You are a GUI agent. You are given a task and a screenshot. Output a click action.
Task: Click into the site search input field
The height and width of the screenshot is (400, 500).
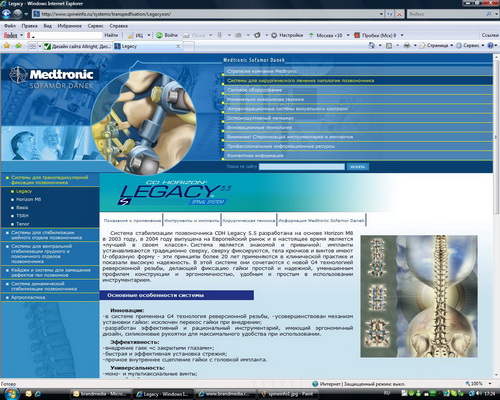tap(302, 167)
